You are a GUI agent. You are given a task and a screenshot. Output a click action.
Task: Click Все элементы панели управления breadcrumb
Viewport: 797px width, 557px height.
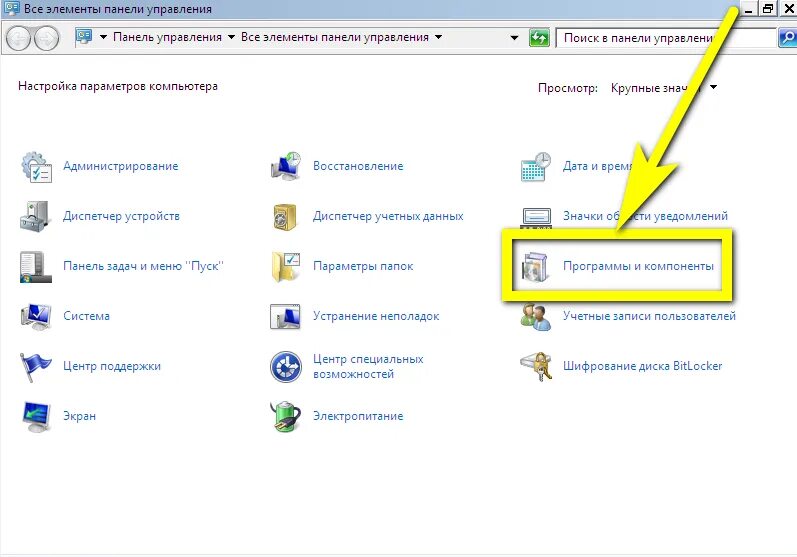(x=334, y=37)
